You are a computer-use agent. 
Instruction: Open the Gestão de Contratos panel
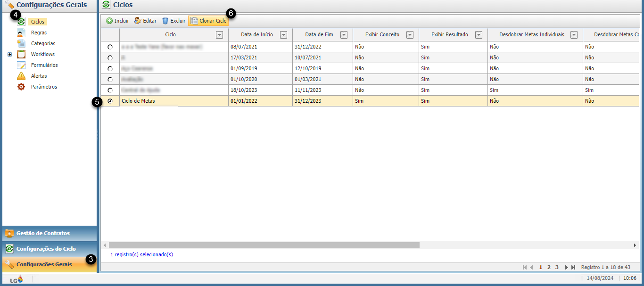tap(50, 233)
